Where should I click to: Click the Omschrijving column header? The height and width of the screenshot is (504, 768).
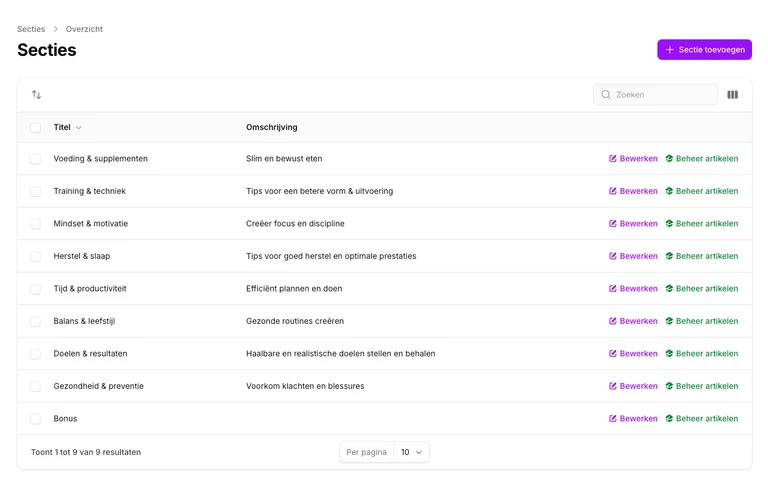(x=271, y=127)
